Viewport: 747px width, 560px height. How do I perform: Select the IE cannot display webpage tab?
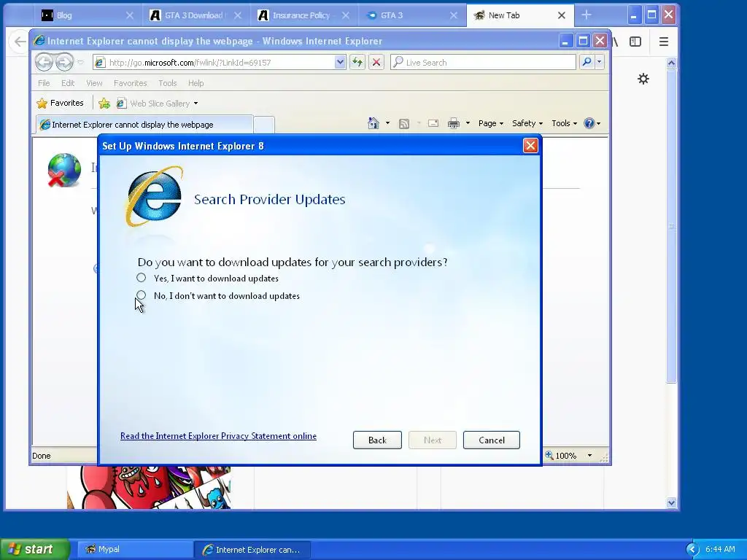pyautogui.click(x=144, y=124)
